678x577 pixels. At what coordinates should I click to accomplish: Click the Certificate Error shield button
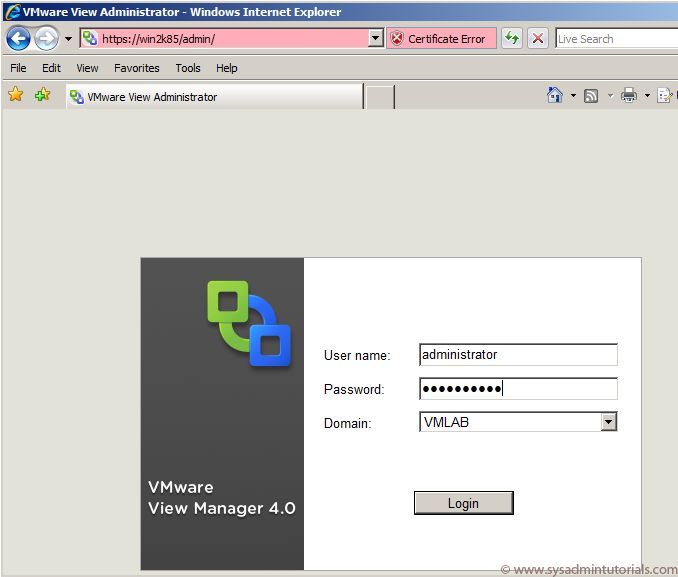pyautogui.click(x=441, y=38)
